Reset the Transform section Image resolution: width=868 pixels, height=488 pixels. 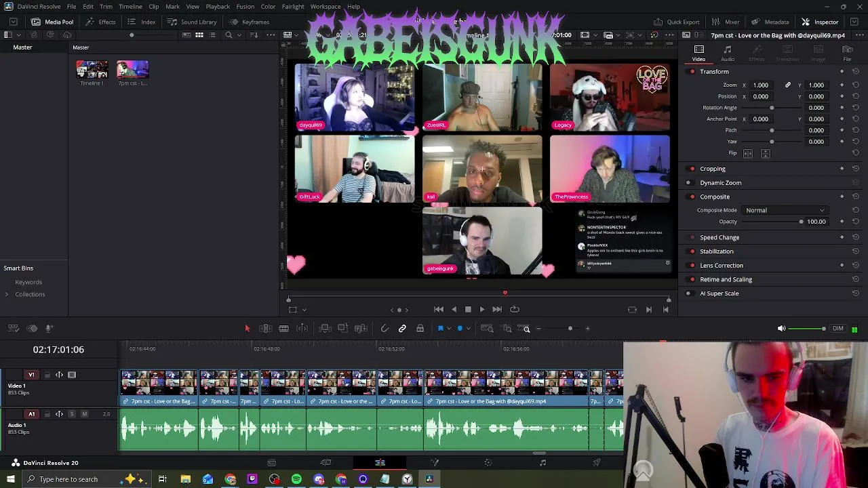point(855,72)
